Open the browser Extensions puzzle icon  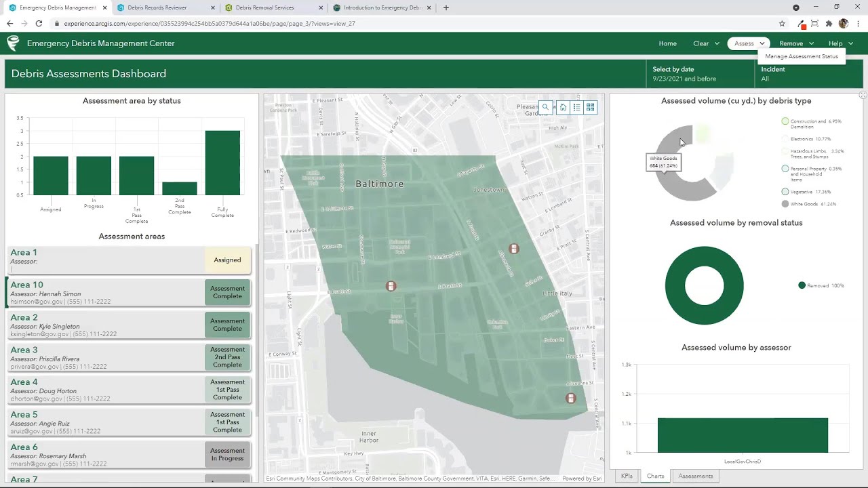click(x=829, y=23)
